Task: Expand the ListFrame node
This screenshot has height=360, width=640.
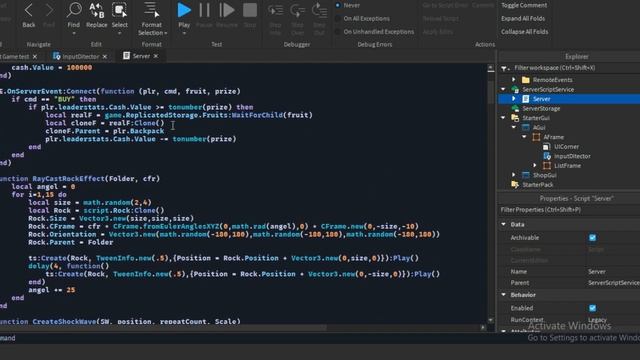Action: (535, 166)
